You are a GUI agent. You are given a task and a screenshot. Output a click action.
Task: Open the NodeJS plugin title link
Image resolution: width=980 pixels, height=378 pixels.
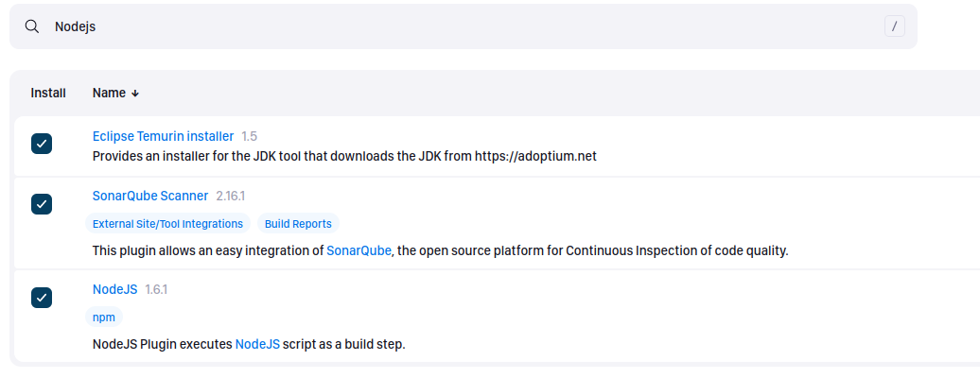point(115,290)
